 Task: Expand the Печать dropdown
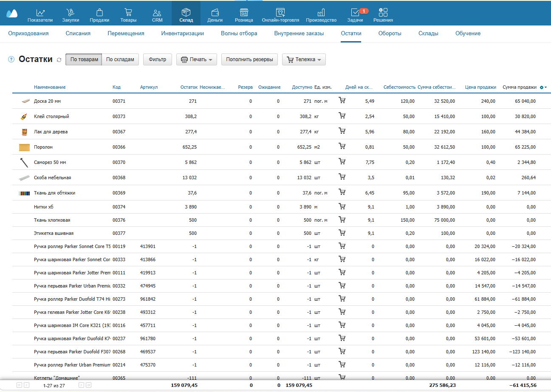197,59
